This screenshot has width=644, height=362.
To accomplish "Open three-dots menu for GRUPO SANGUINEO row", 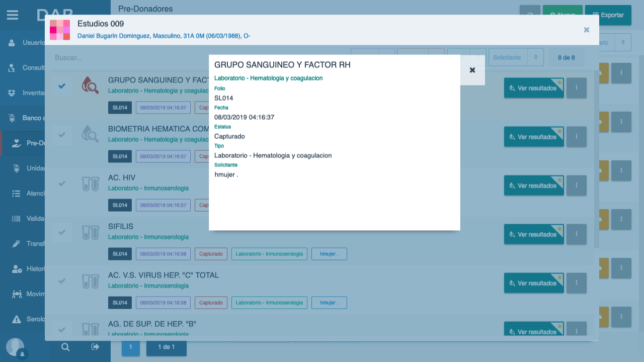I will [577, 88].
